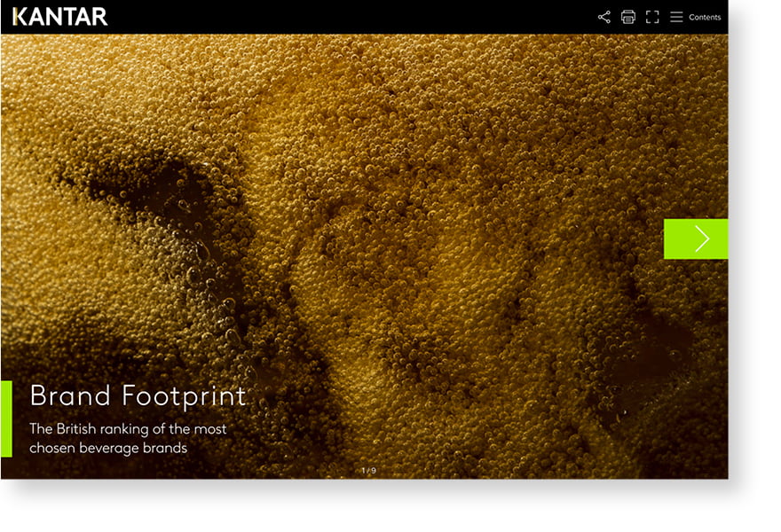The width and height of the screenshot is (781, 532).
Task: Click the white chevron inside the green button
Action: click(x=702, y=239)
